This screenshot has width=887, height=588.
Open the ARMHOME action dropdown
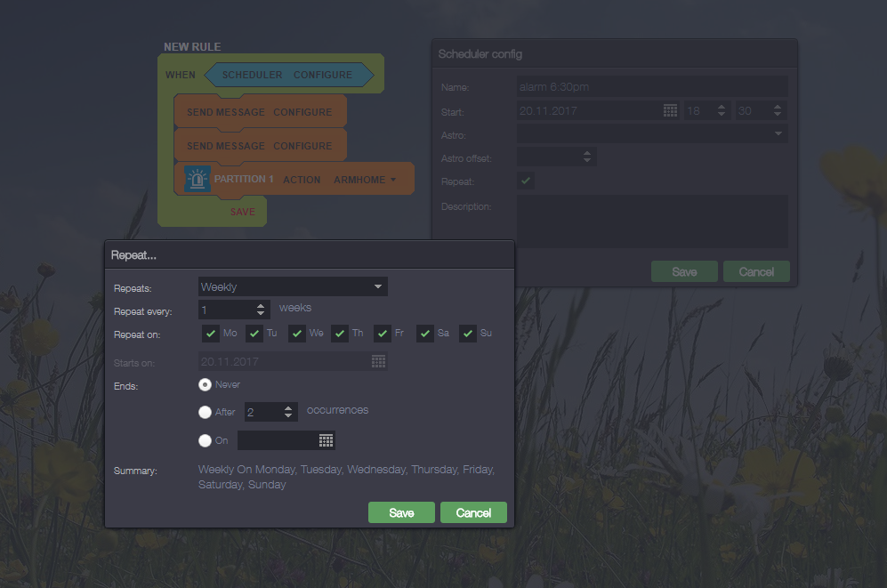point(393,180)
